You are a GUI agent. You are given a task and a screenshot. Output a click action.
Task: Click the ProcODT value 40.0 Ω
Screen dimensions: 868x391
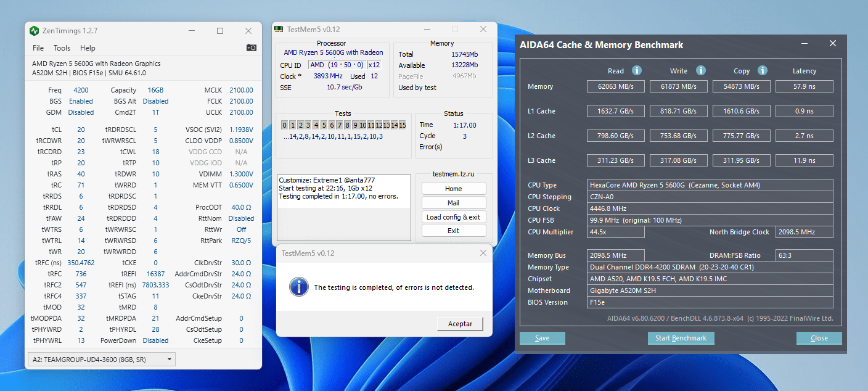click(x=241, y=207)
